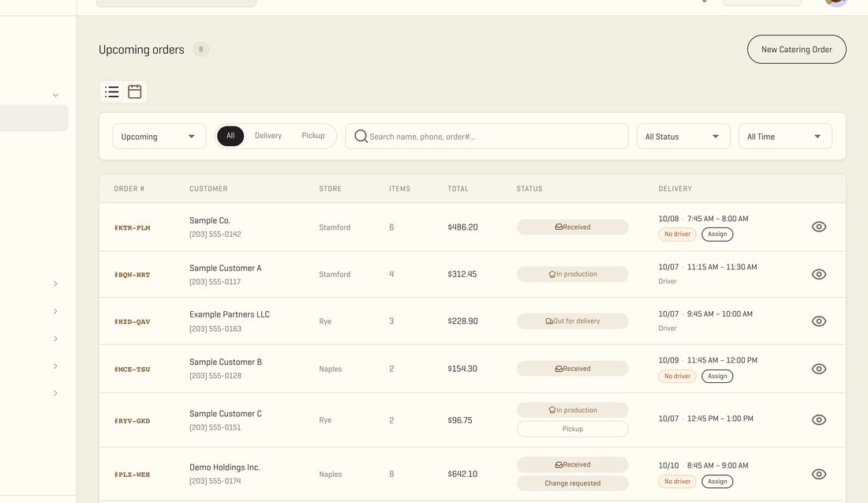The width and height of the screenshot is (868, 503).
Task: Collapse the expanded sidebar section chevron
Action: [55, 96]
